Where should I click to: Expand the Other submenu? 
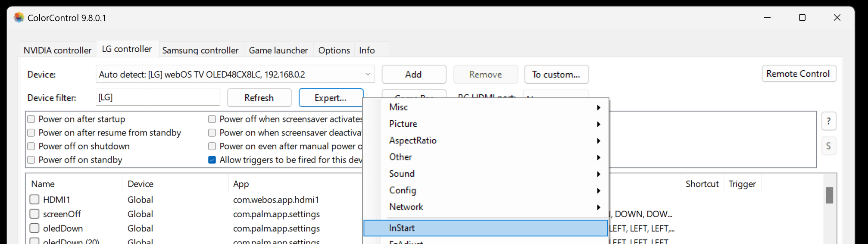[x=486, y=157]
